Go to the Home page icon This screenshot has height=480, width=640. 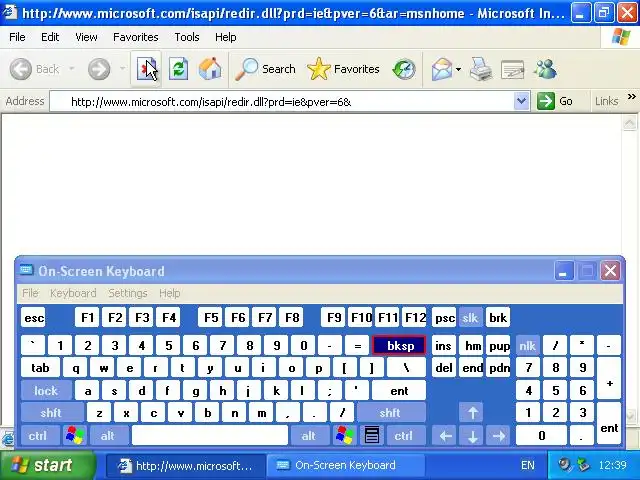[210, 69]
